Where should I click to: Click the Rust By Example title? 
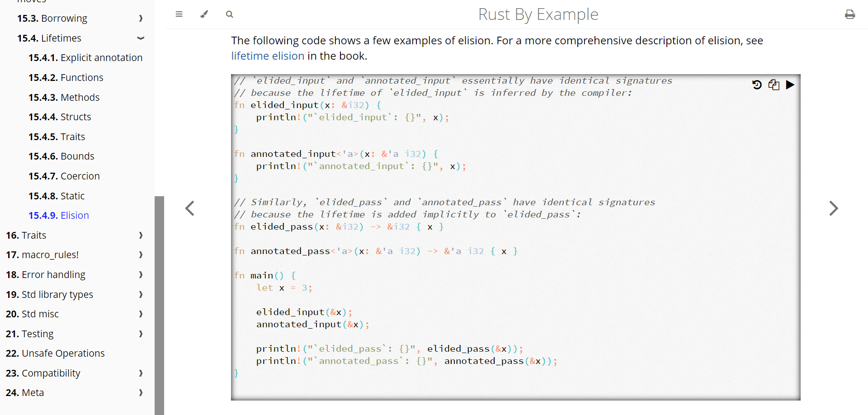538,14
